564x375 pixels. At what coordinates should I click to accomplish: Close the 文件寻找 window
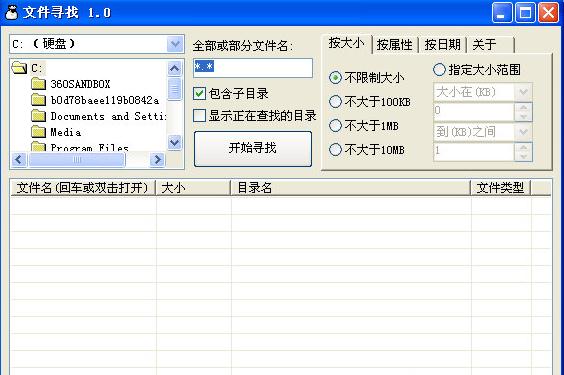pos(549,13)
